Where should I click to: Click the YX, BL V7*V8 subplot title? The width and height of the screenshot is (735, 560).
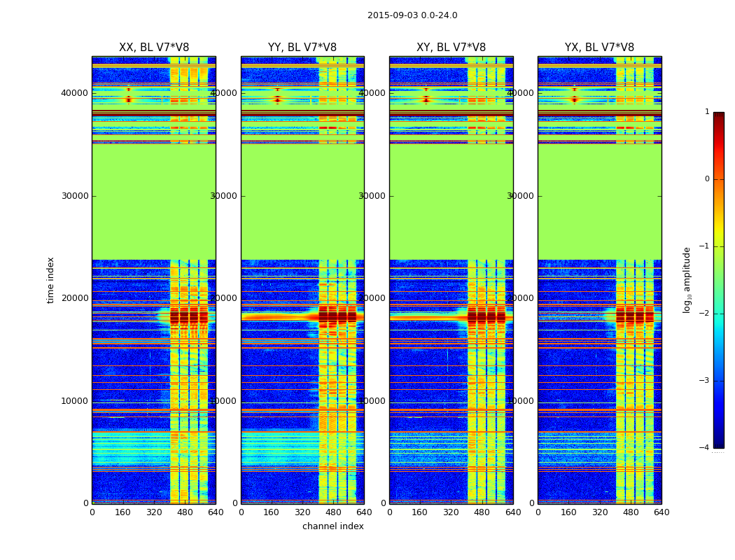tap(599, 48)
